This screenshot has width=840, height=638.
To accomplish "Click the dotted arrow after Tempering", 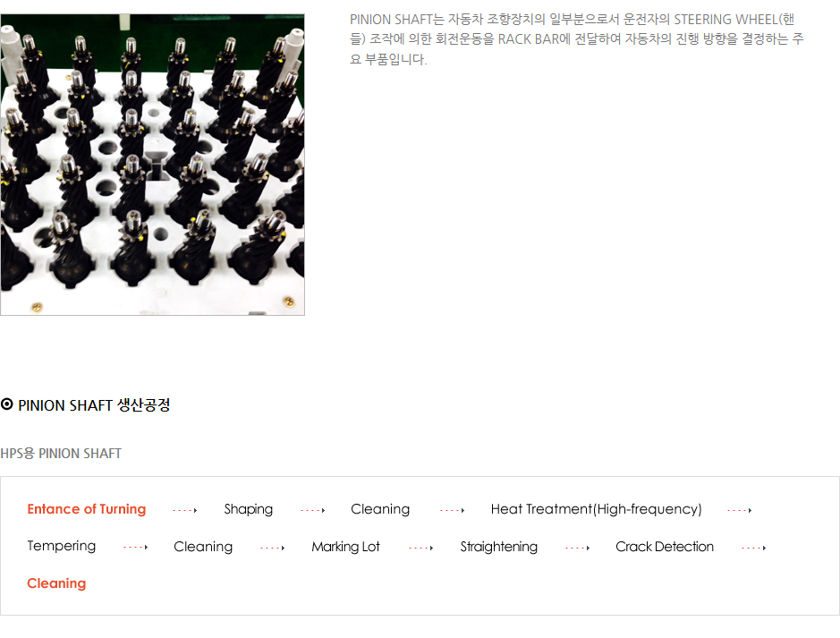I will 136,548.
